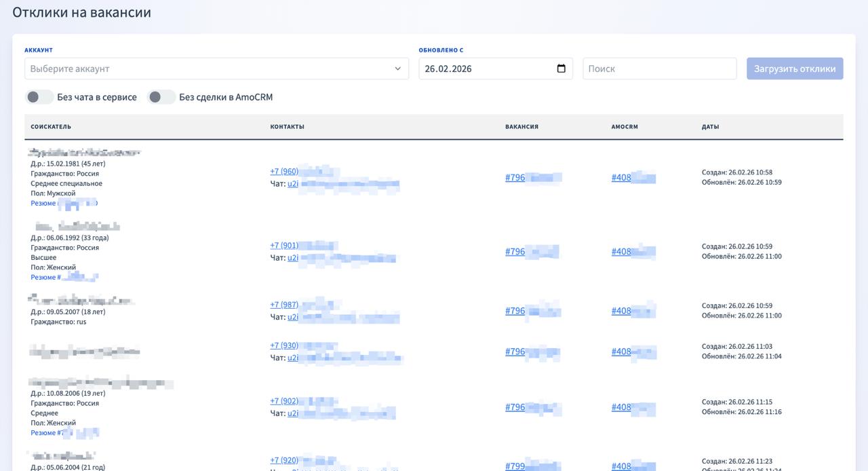Viewport: 868px width, 471px height.
Task: Click the 'Обновлено с' date value 26.02.2026
Action: [448, 69]
